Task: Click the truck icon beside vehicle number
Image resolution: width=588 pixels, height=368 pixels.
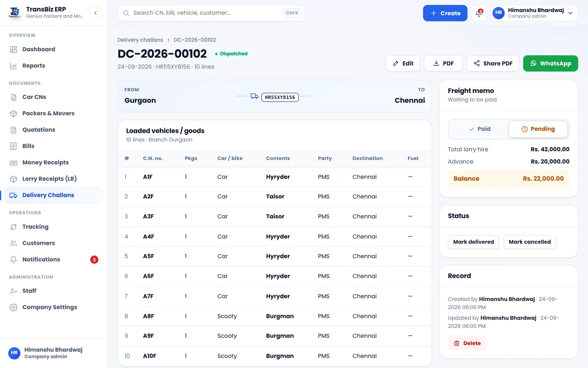Action: [x=254, y=96]
